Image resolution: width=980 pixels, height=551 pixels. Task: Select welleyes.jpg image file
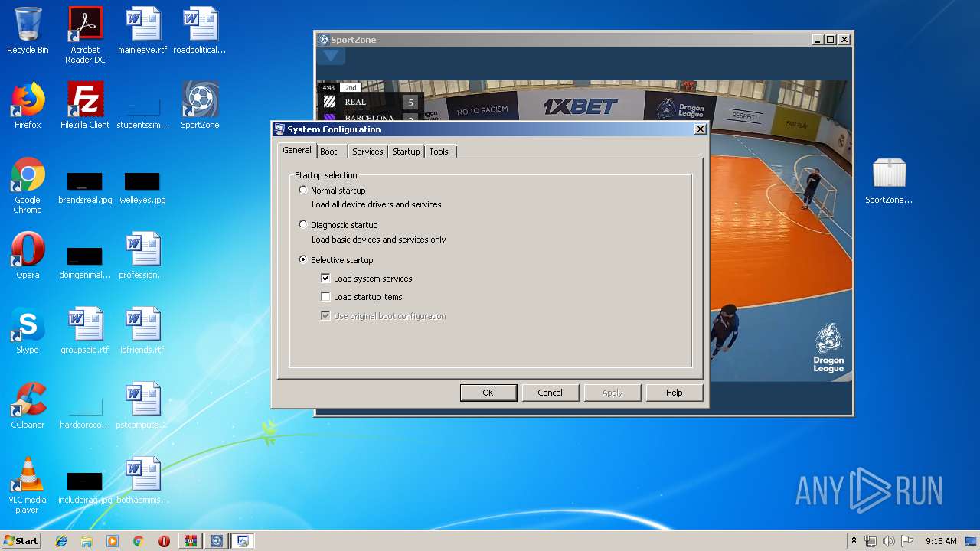[x=142, y=187]
